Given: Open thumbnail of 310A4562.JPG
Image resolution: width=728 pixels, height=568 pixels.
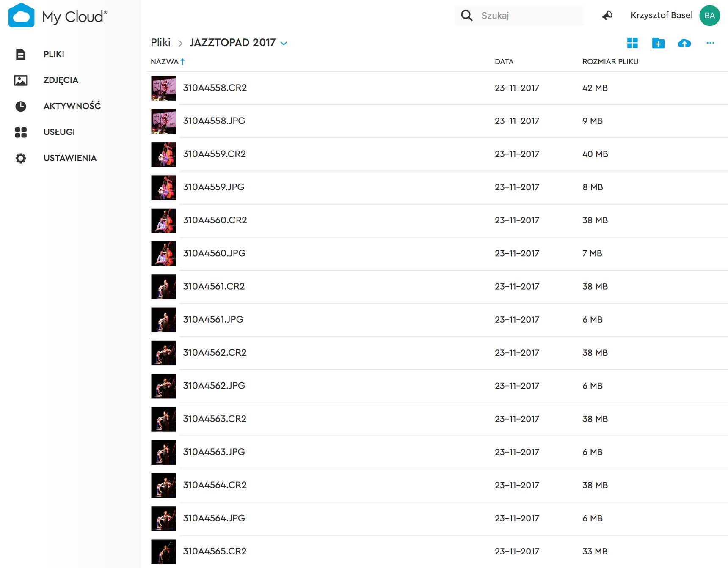Looking at the screenshot, I should [163, 386].
